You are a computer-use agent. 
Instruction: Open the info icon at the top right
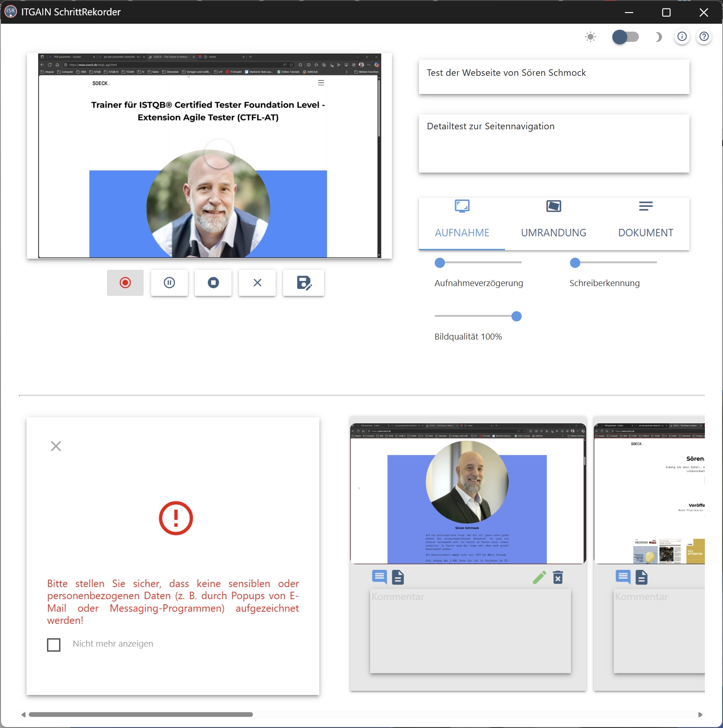pos(682,37)
